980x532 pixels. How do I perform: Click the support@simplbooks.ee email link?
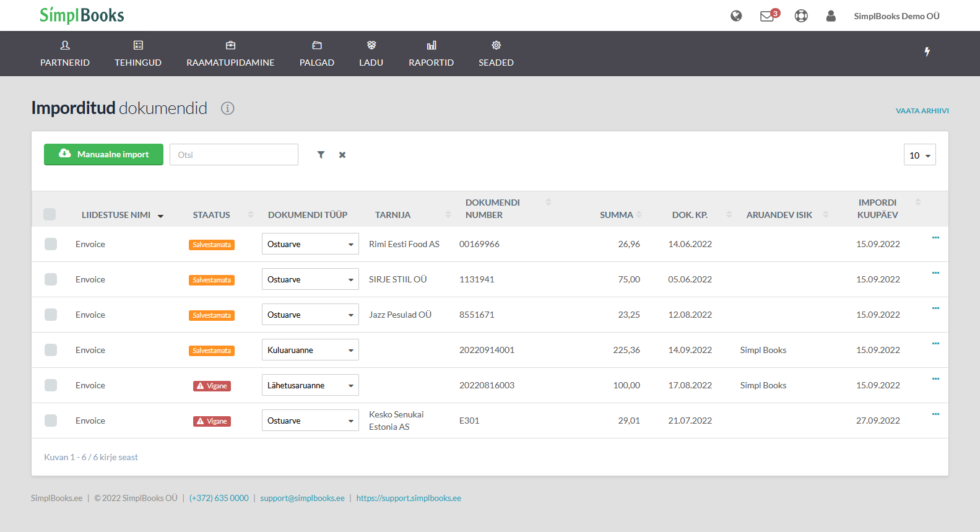tap(302, 498)
